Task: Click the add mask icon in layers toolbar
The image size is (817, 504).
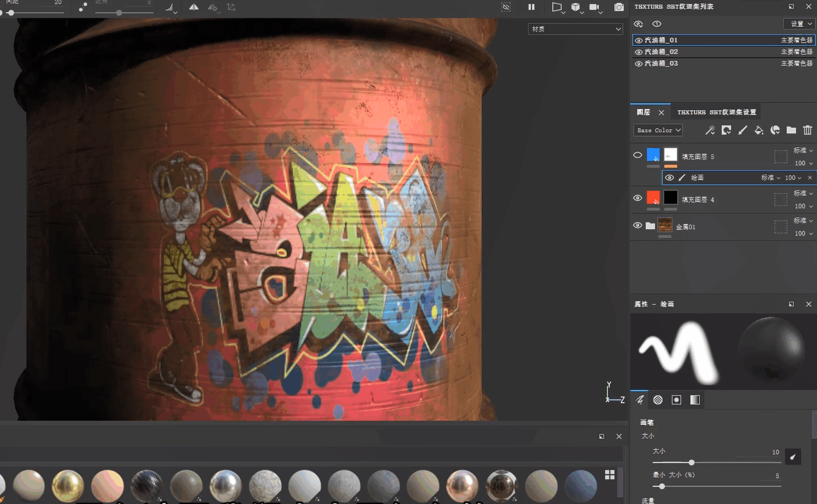Action: click(726, 130)
